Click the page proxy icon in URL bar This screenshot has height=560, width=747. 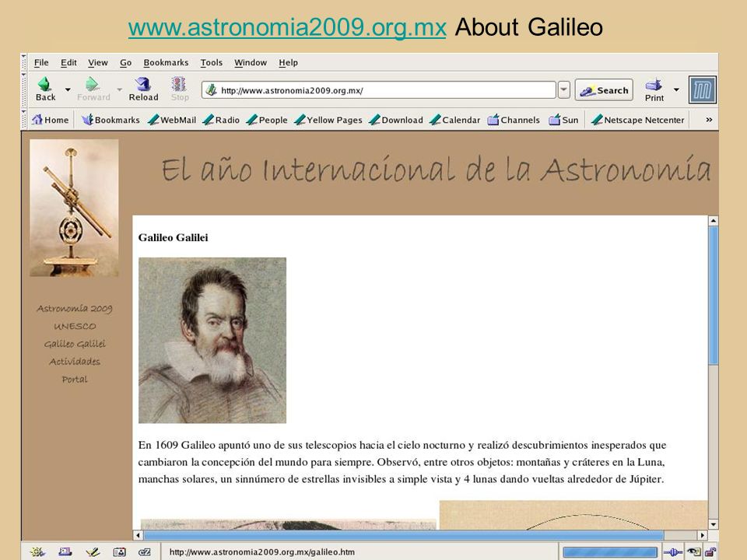(x=212, y=90)
